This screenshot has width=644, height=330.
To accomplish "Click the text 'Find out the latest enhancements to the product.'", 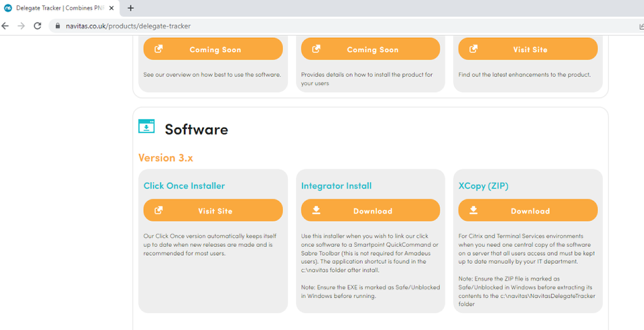I will click(x=524, y=75).
